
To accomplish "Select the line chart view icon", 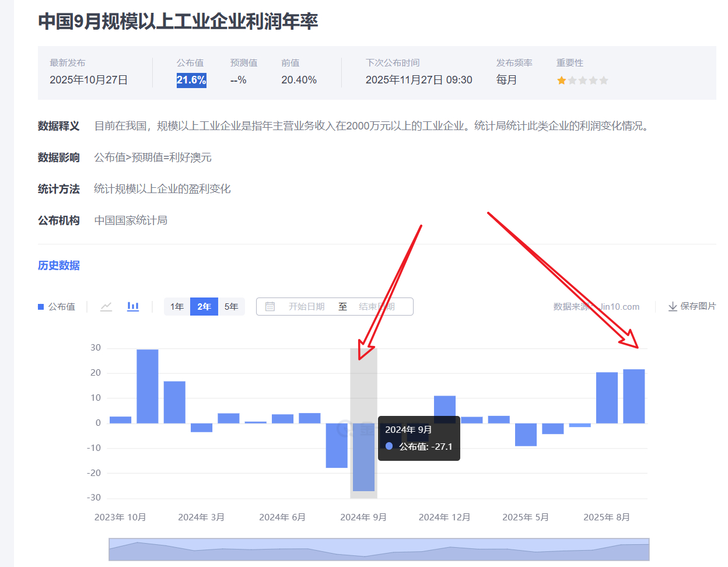I will pos(106,306).
